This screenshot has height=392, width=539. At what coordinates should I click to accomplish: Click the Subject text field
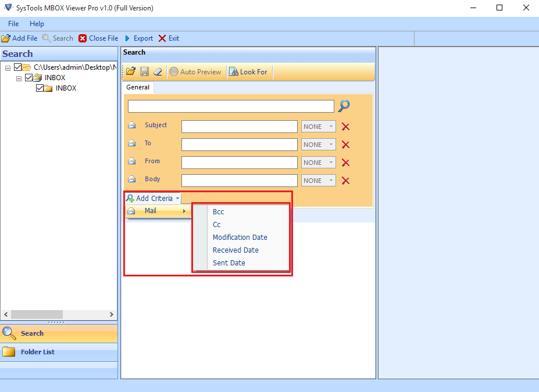[x=239, y=127]
